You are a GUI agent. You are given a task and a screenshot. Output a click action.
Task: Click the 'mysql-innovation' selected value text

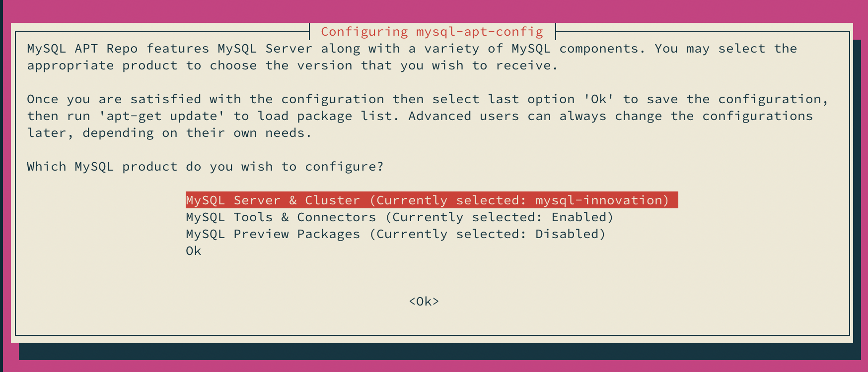click(598, 200)
